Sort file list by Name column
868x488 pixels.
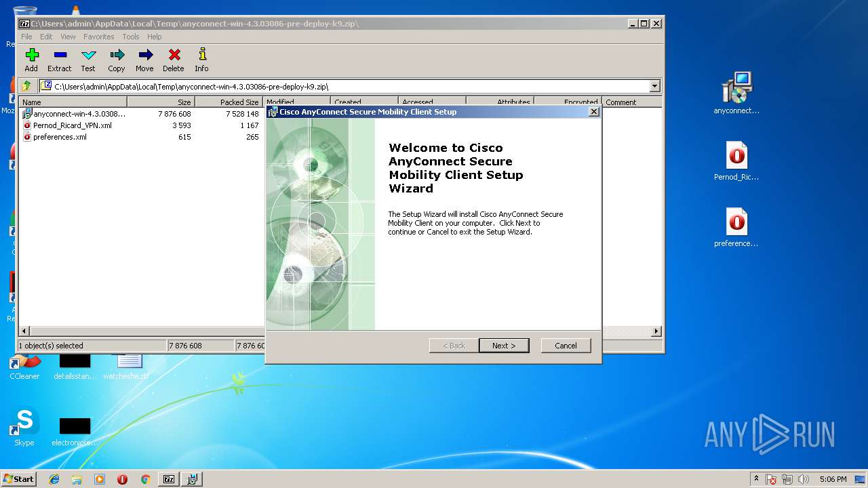pos(73,102)
